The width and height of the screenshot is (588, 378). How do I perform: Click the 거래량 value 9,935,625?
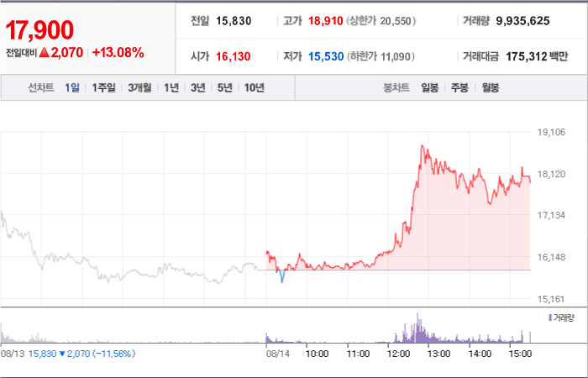pos(522,21)
